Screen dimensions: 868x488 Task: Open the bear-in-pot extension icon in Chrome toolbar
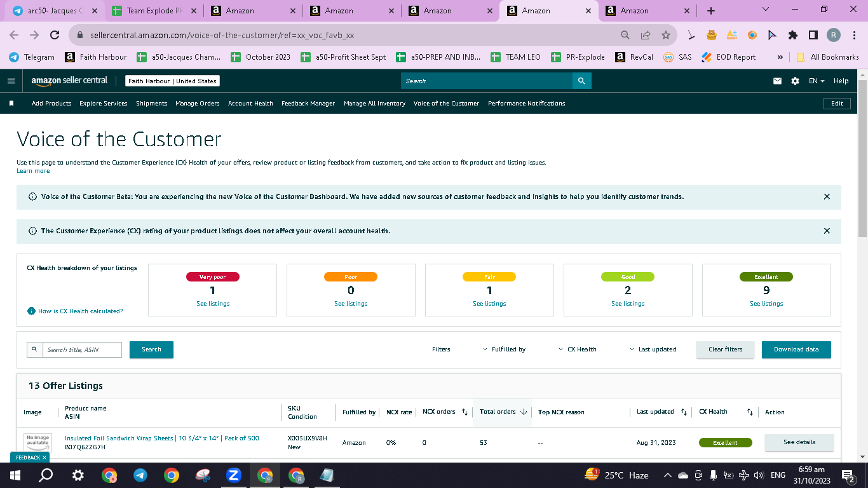tap(712, 35)
